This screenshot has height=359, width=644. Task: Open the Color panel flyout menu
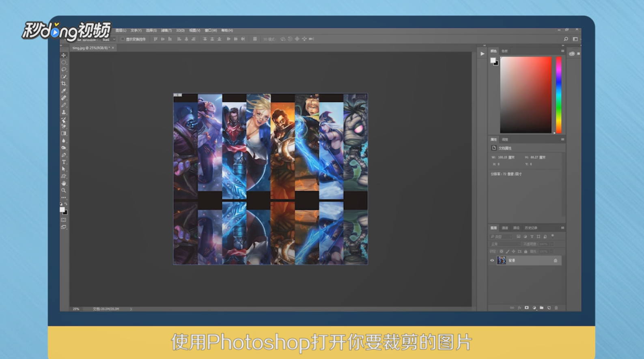click(562, 51)
